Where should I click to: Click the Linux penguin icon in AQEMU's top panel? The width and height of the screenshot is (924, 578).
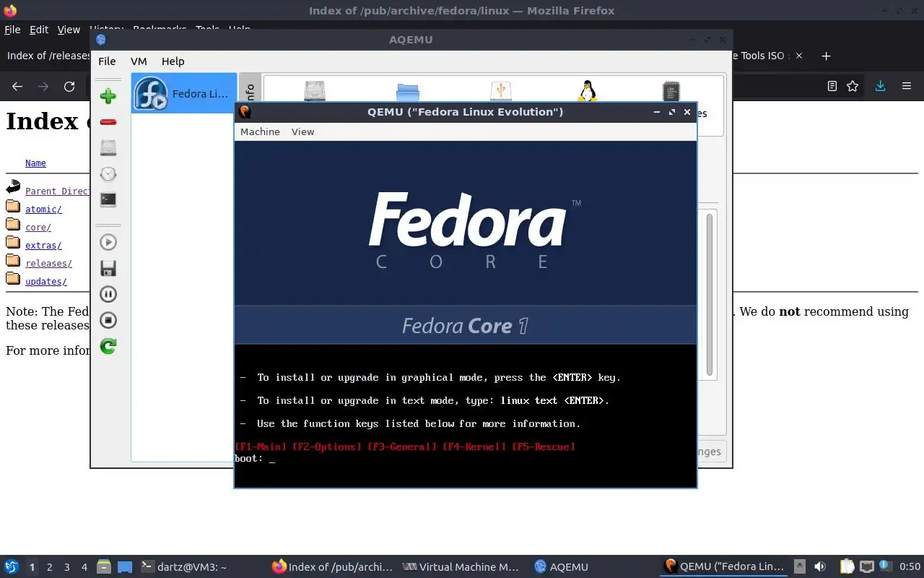pyautogui.click(x=588, y=90)
